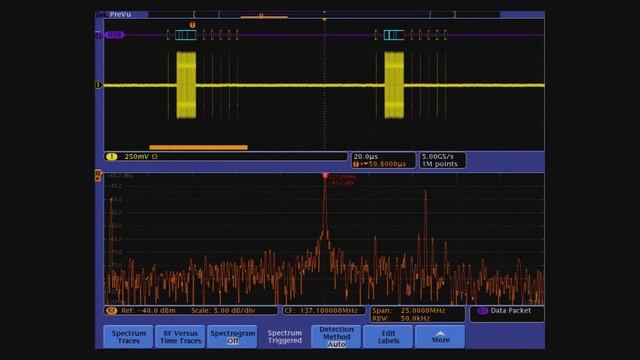This screenshot has width=640, height=360.
Task: Open the Spectrum Traces menu
Action: click(129, 337)
